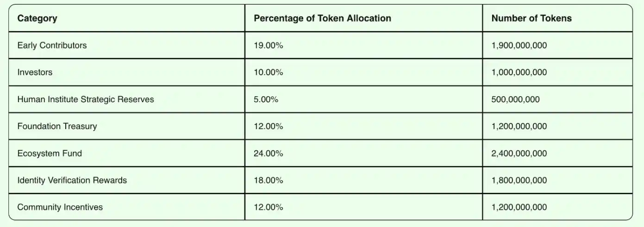
Task: Select the Early Contributors cell
Action: [x=52, y=45]
